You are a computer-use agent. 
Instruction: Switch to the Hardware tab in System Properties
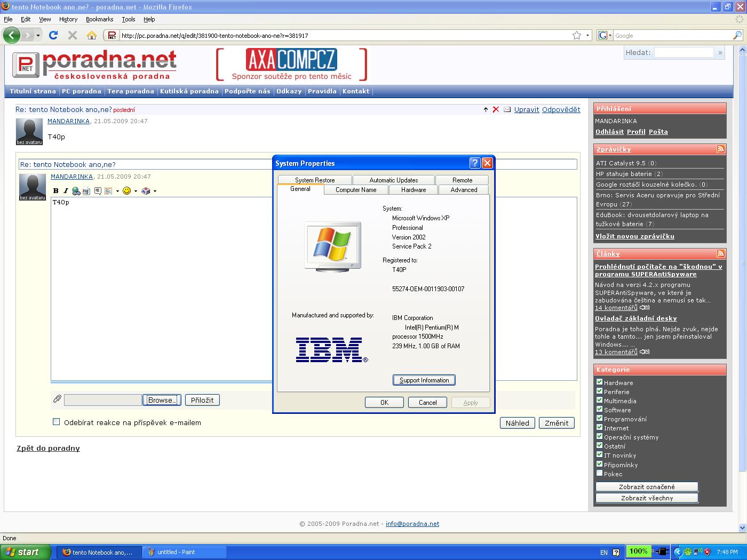(x=414, y=190)
